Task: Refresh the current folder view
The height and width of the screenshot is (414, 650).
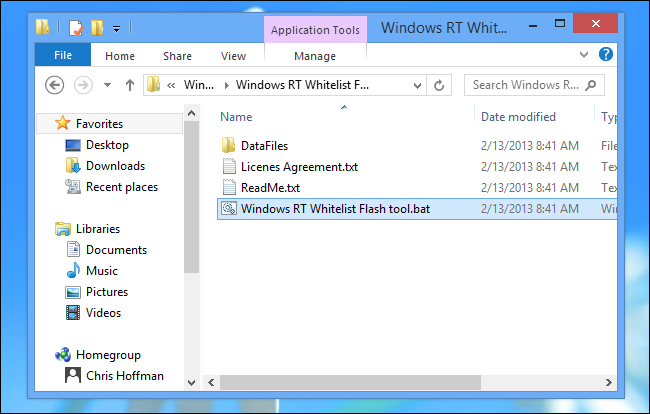Action: (439, 85)
